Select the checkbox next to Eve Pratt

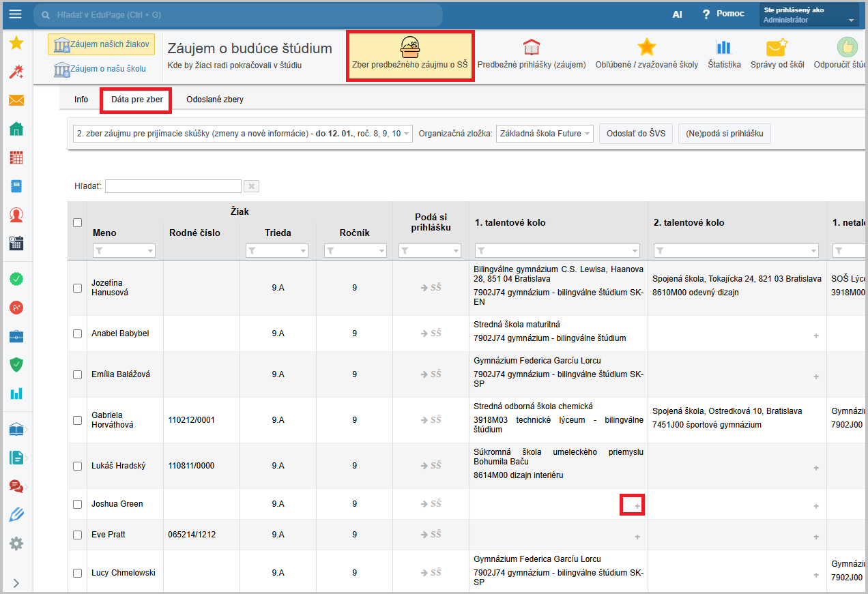(x=77, y=535)
